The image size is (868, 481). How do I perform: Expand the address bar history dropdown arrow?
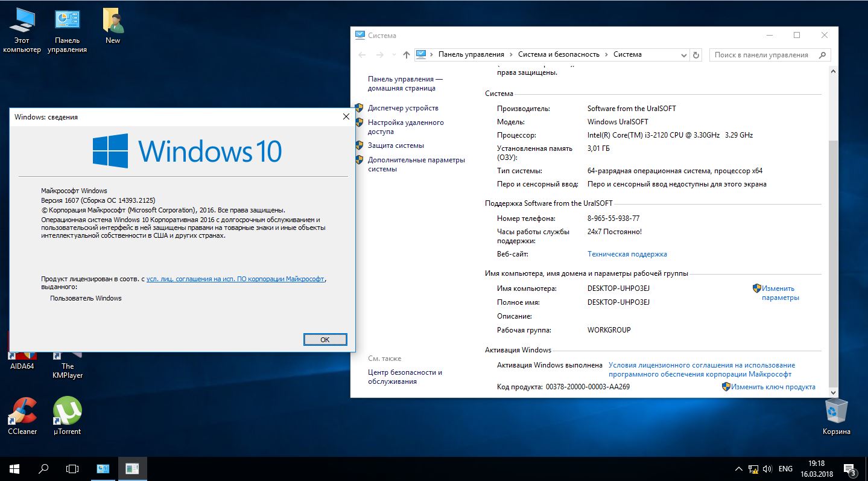(x=683, y=55)
